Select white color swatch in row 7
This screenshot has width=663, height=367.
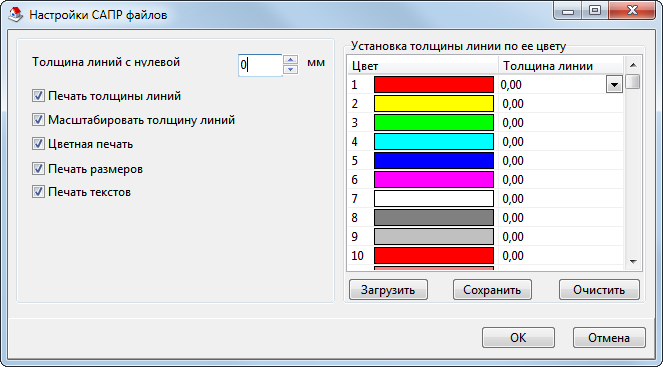[x=434, y=199]
